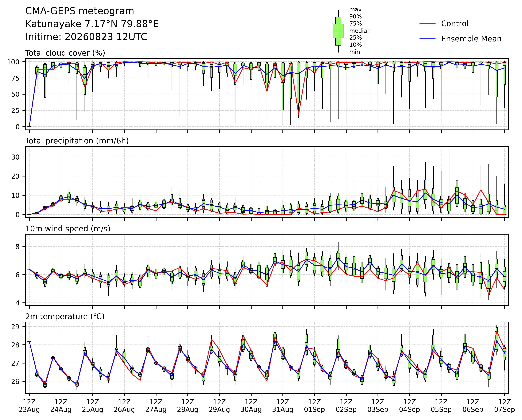Click the Initime: 20260823 12UTC text
522x420 pixels.
pyautogui.click(x=86, y=37)
